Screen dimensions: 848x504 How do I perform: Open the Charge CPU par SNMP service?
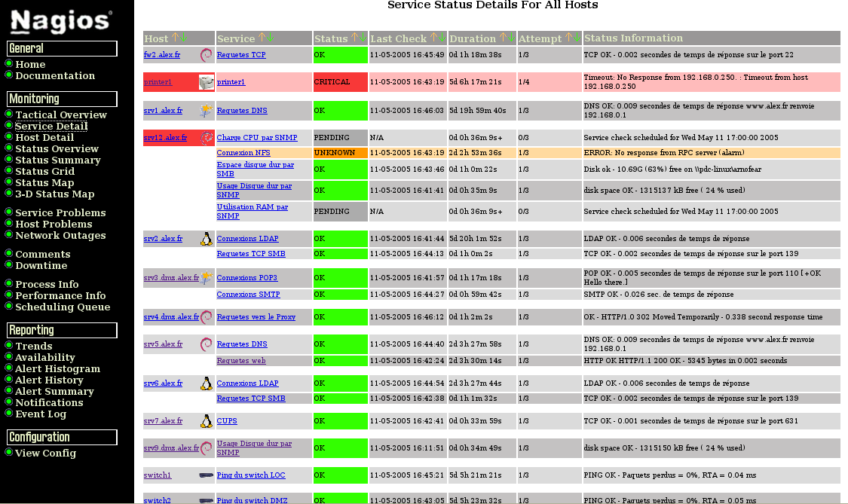(257, 138)
